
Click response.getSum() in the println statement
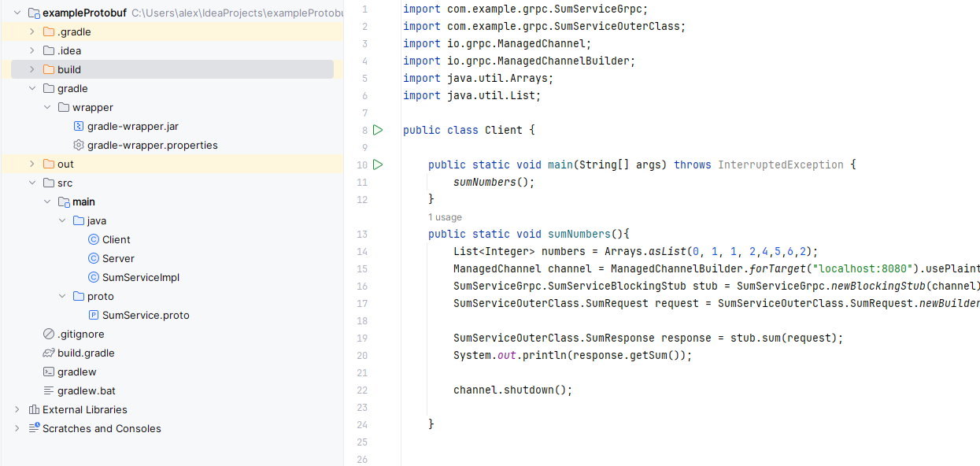click(x=627, y=356)
